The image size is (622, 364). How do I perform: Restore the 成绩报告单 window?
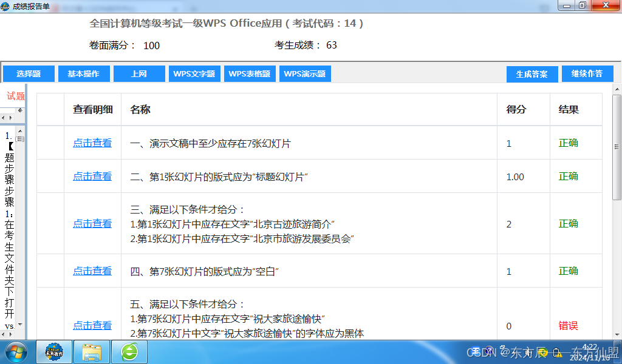click(582, 5)
